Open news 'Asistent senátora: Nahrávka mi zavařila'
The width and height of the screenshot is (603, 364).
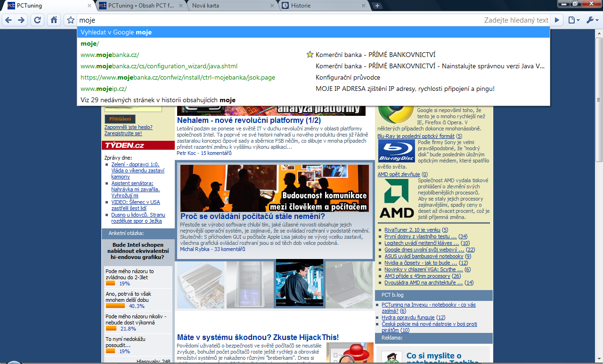pyautogui.click(x=136, y=189)
